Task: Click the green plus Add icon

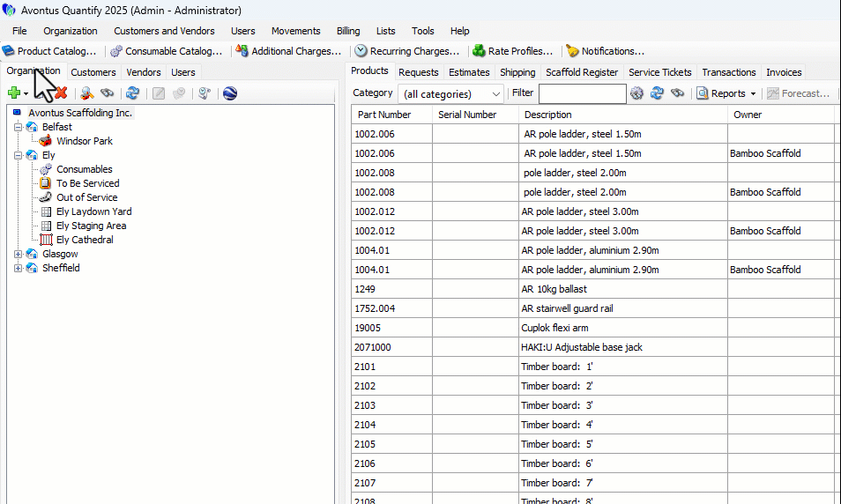Action: [x=14, y=93]
